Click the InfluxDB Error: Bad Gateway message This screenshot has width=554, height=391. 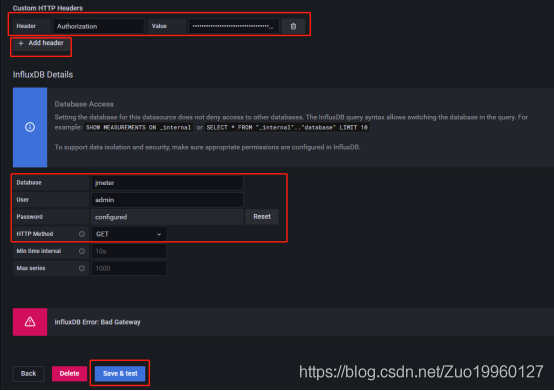97,322
